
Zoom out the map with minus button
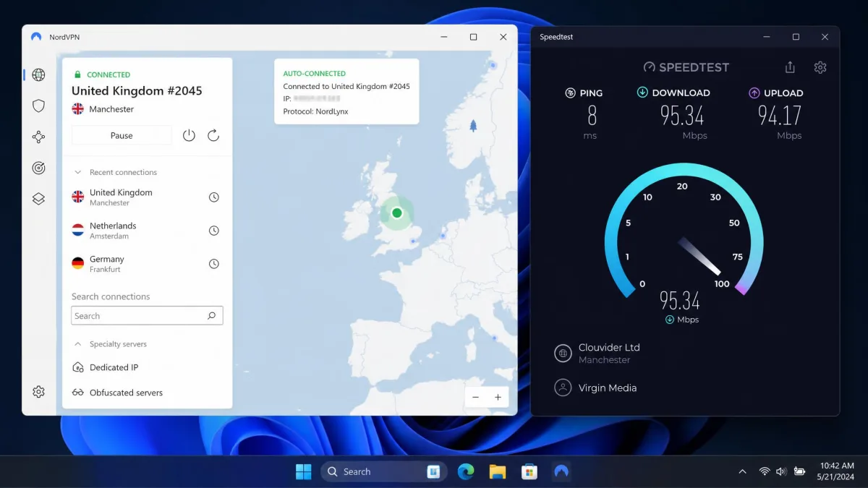pos(475,397)
